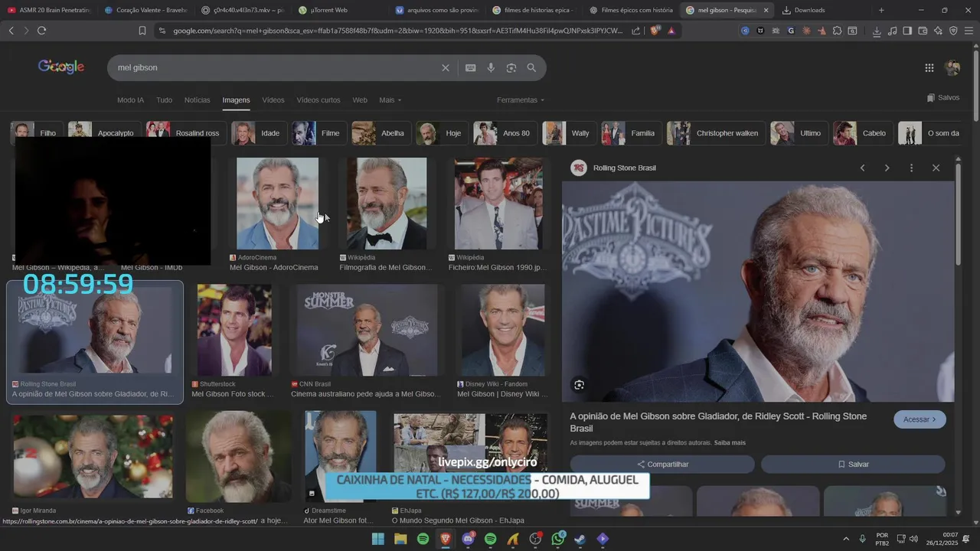Search inside preview image with Lens
The width and height of the screenshot is (980, 551).
tap(579, 385)
